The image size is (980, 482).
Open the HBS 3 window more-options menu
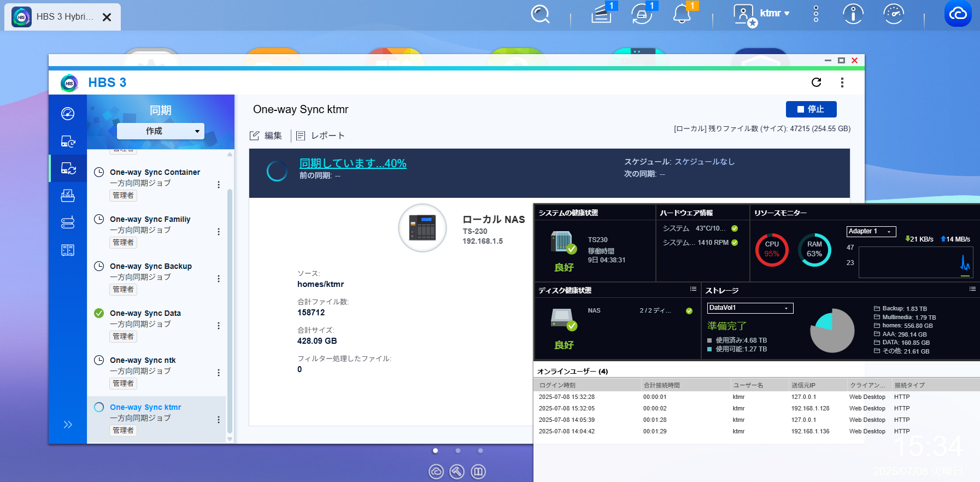(842, 82)
